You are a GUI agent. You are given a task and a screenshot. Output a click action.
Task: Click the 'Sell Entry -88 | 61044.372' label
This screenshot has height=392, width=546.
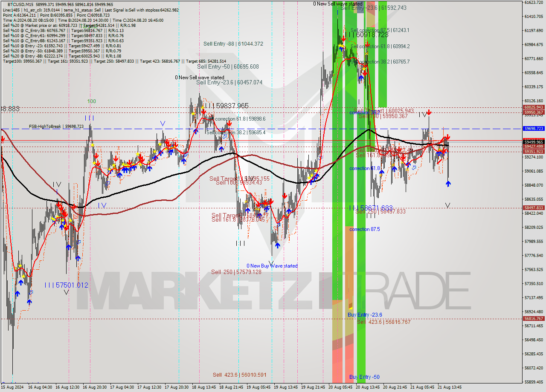coord(233,44)
